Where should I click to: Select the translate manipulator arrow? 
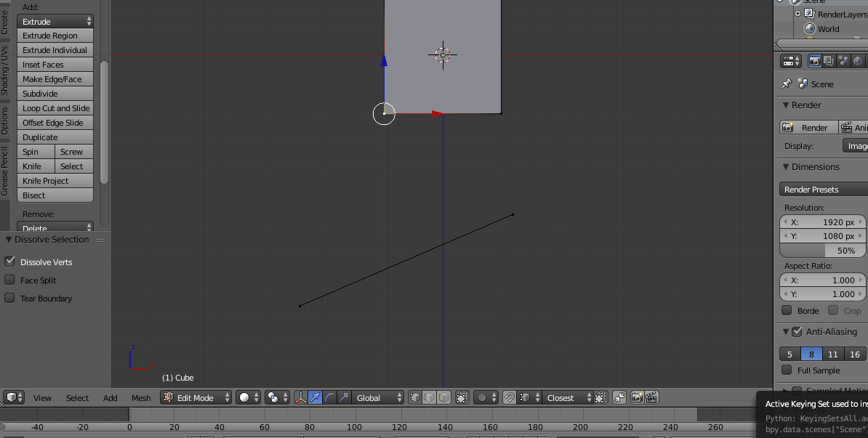(x=315, y=397)
